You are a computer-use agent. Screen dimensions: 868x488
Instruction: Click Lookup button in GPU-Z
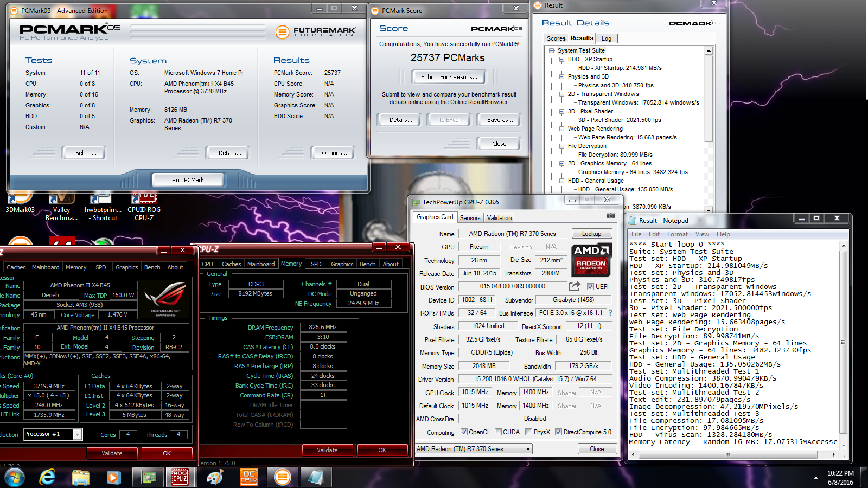tap(591, 234)
